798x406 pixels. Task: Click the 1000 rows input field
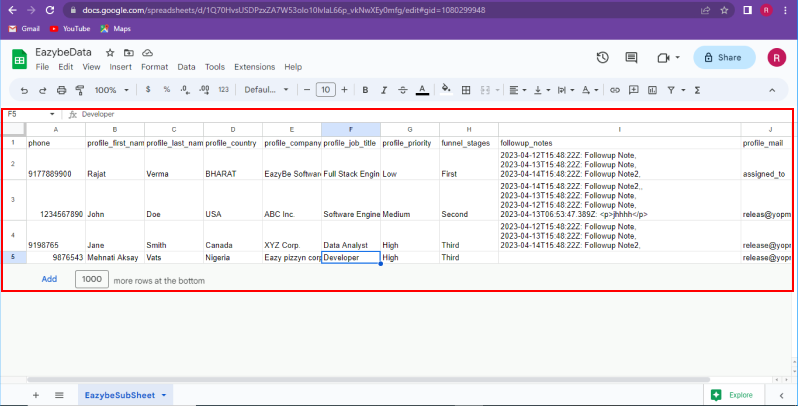pyautogui.click(x=92, y=279)
